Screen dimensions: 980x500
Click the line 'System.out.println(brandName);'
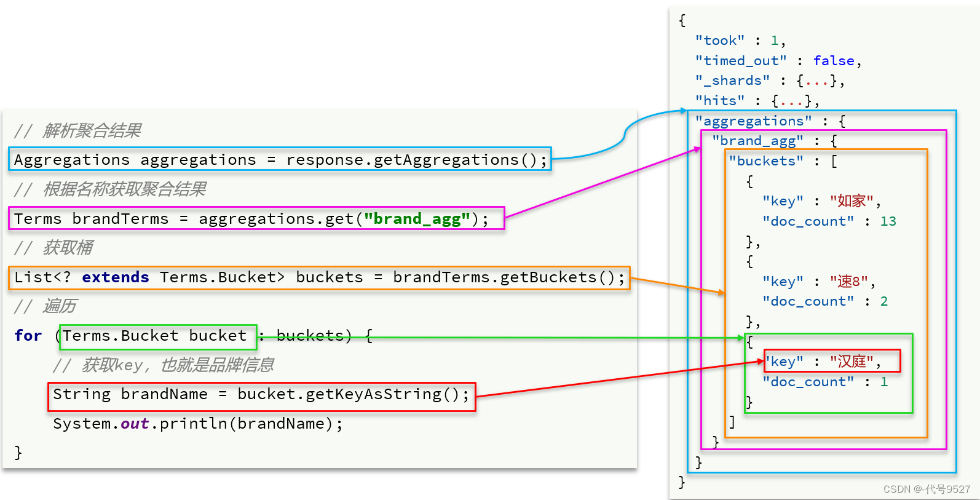coord(198,424)
